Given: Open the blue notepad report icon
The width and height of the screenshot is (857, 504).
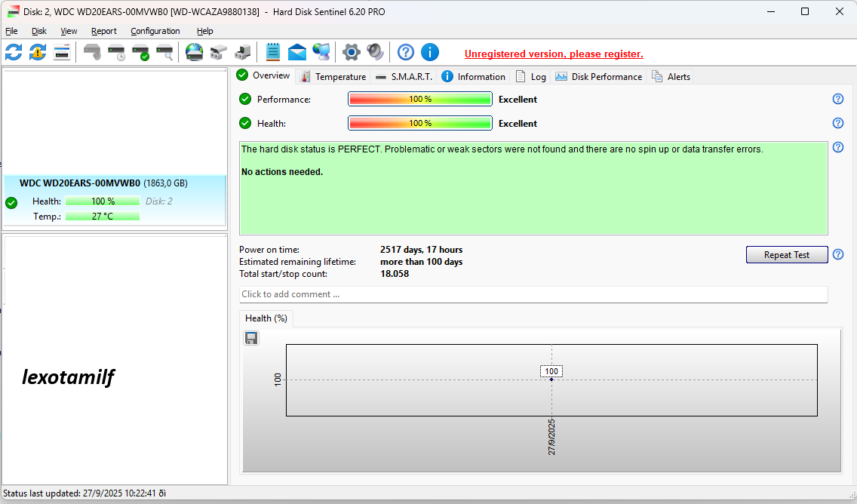Looking at the screenshot, I should coord(273,52).
